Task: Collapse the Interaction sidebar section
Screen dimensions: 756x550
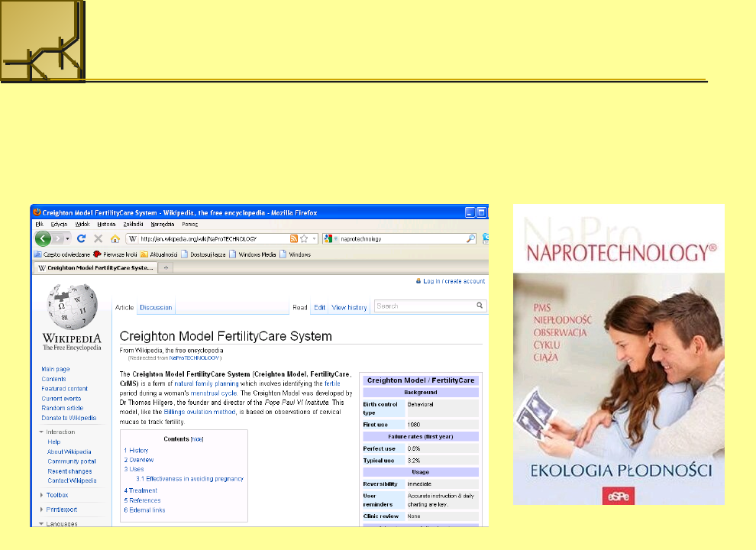Action: tap(42, 432)
